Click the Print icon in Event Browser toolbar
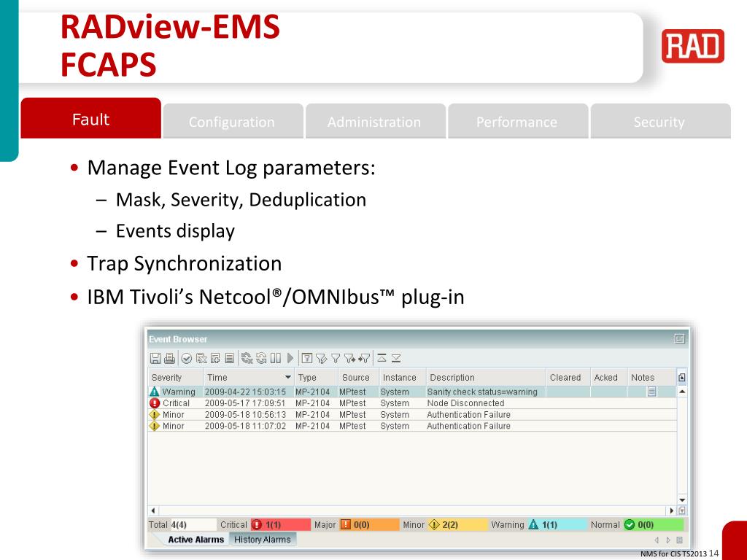The width and height of the screenshot is (747, 560). [169, 358]
